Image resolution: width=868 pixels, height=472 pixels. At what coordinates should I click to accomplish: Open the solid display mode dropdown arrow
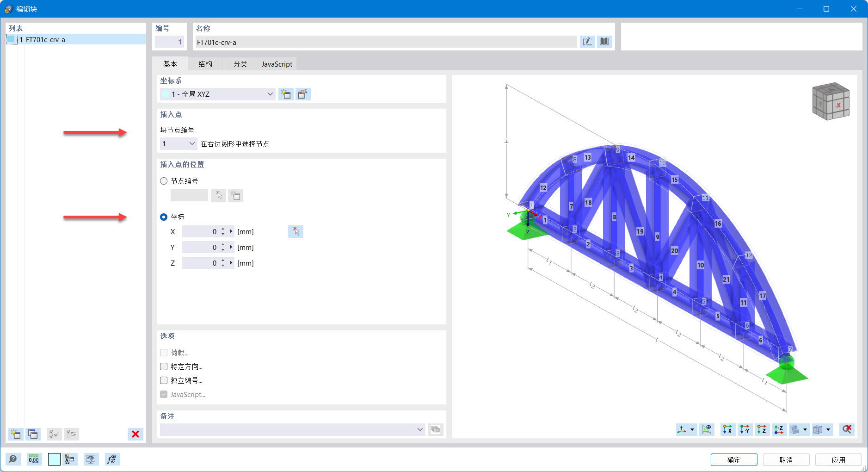(x=805, y=429)
